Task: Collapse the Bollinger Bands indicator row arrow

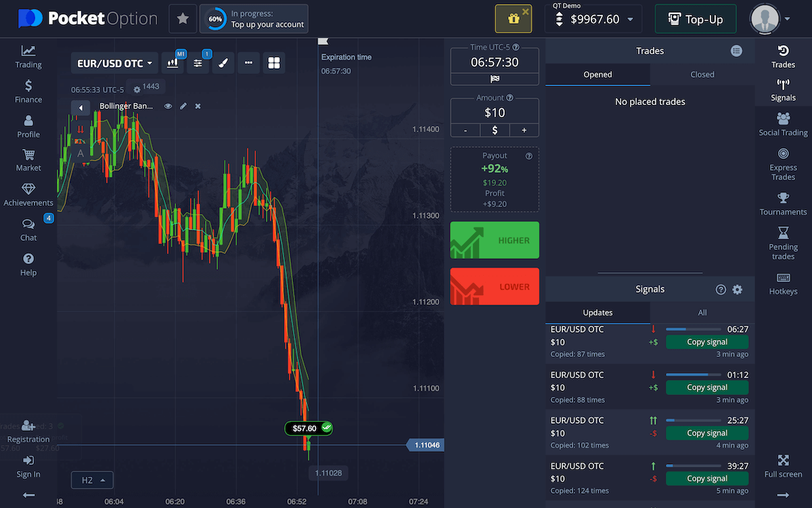Action: [81, 106]
